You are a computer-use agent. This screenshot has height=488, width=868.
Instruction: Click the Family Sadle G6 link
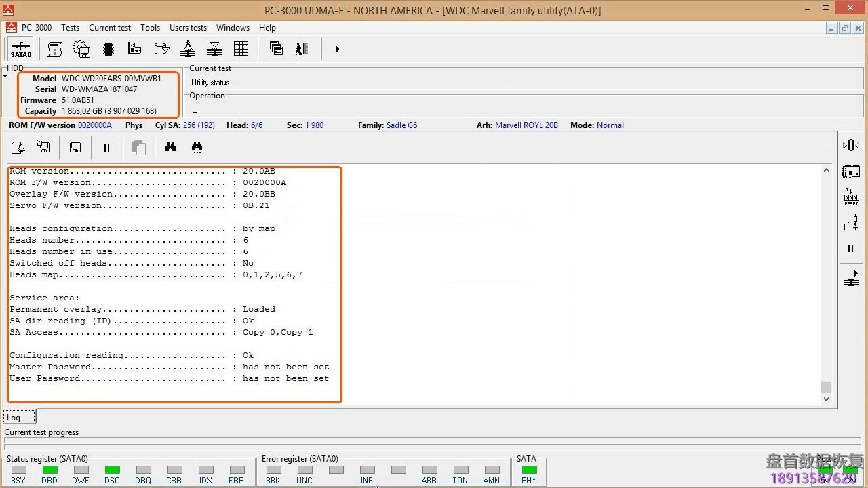pos(401,125)
